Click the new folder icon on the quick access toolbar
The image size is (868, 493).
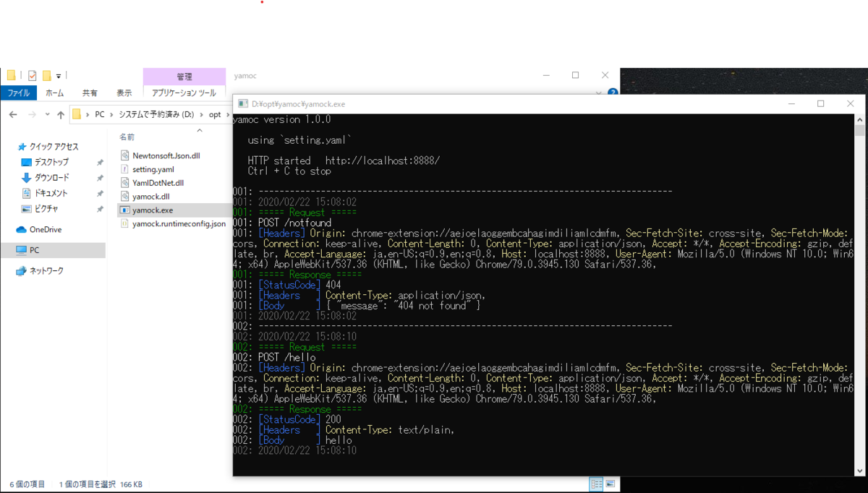46,76
